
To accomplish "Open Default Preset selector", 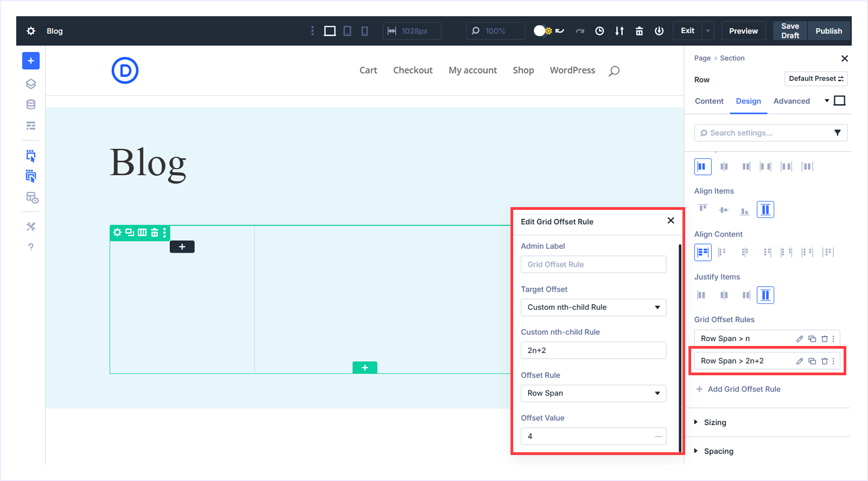I will 816,79.
